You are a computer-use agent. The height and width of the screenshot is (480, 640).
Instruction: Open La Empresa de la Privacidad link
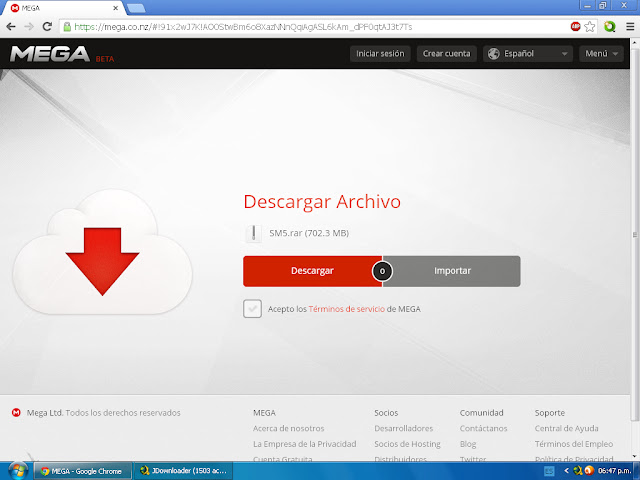tap(304, 444)
